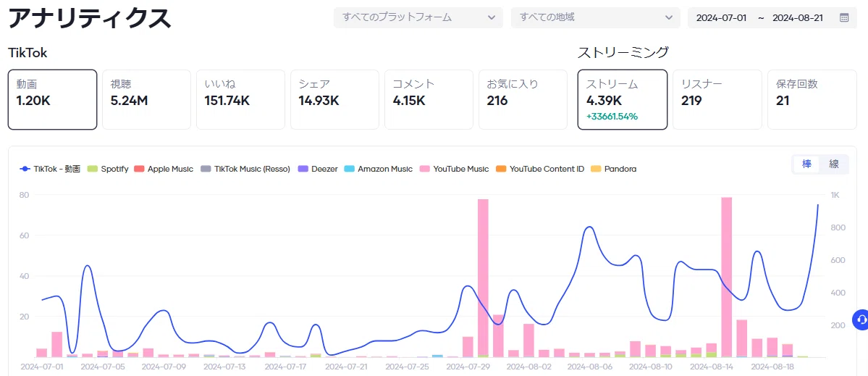Image resolution: width=868 pixels, height=376 pixels.
Task: Select the リスナー 219 metric card
Action: 717,100
